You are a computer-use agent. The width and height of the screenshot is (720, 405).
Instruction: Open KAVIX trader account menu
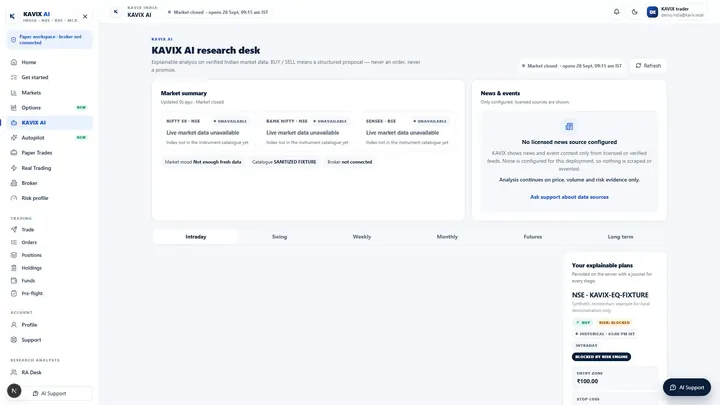pos(675,12)
